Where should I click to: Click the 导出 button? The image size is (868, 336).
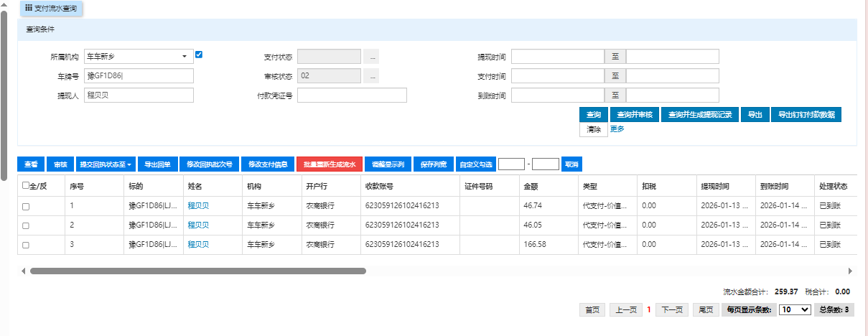coord(755,115)
